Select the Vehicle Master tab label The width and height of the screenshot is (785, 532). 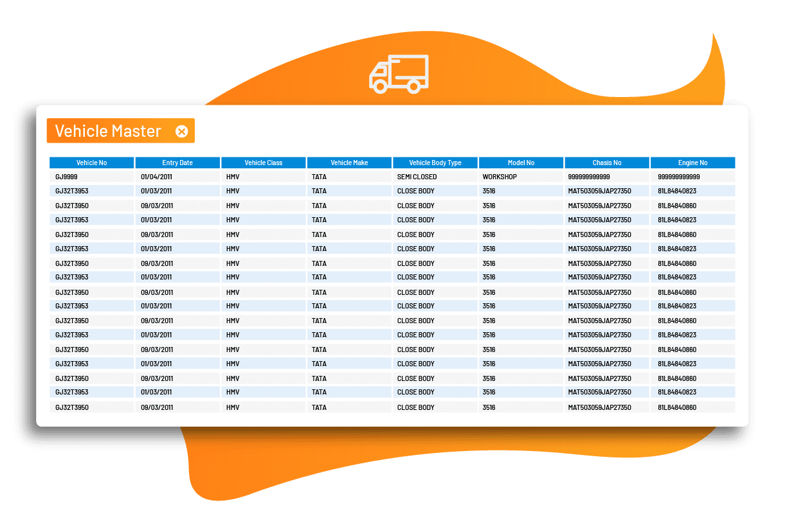tap(108, 131)
